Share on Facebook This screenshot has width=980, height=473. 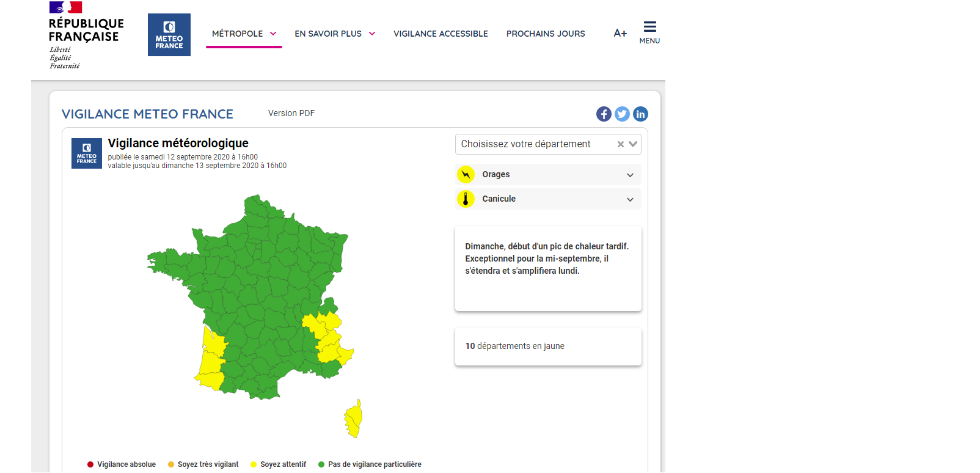point(604,114)
